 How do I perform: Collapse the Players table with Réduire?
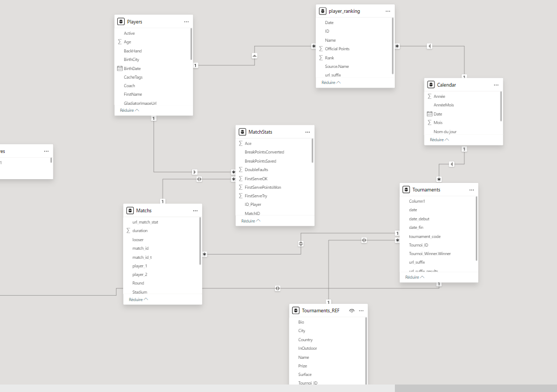[129, 110]
